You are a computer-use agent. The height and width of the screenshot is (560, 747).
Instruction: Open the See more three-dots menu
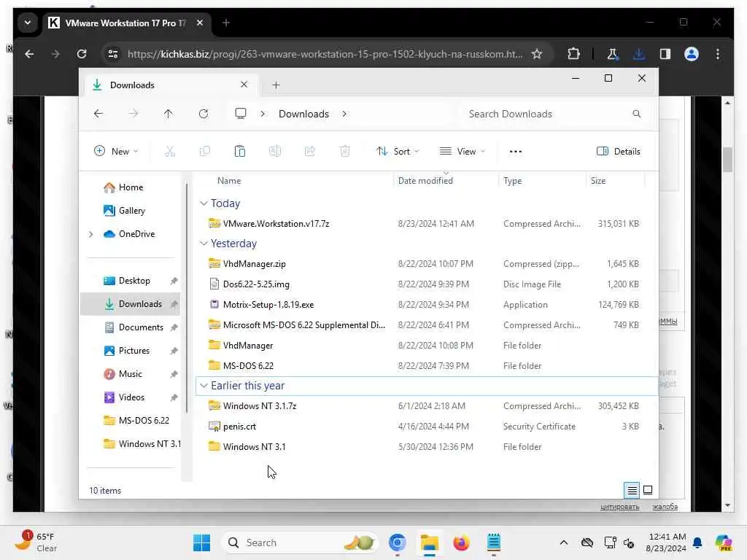[516, 152]
